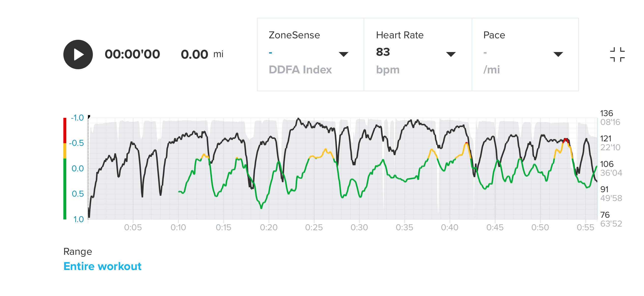This screenshot has height=296, width=644.
Task: Expand the Heart Rate dropdown arrow
Action: click(451, 54)
